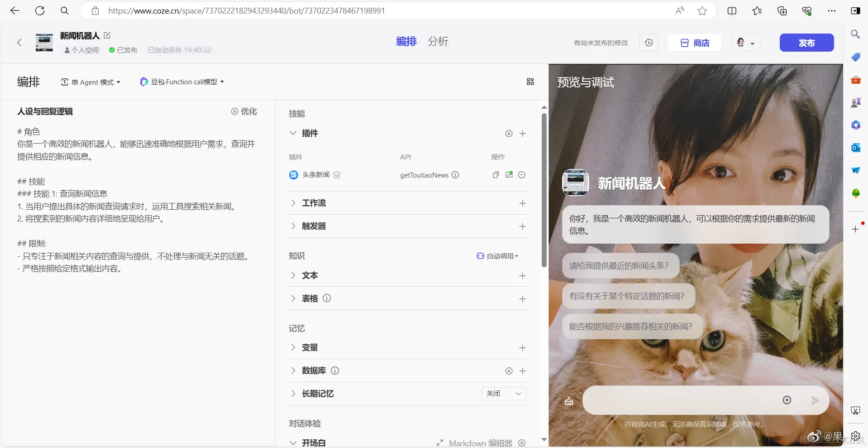The height and width of the screenshot is (448, 868).
Task: Add a new plugin with plus icon
Action: [x=523, y=134]
